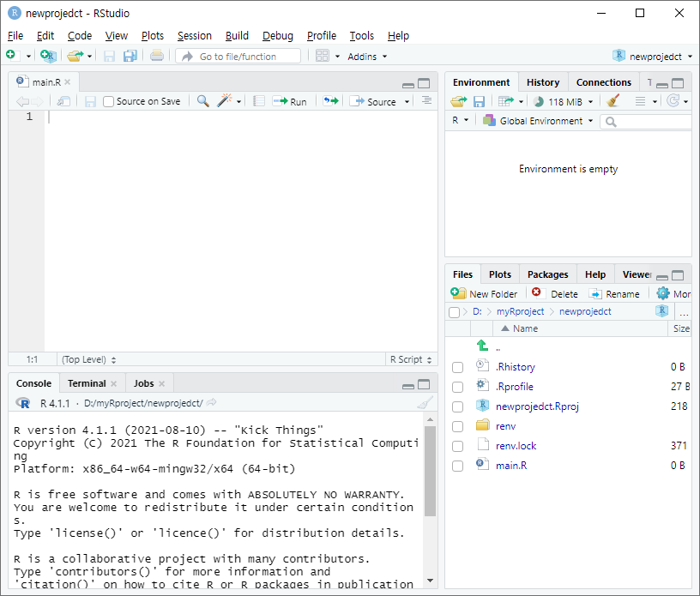This screenshot has width=700, height=596.
Task: Click the Print document icon in main toolbar
Action: pyautogui.click(x=156, y=56)
